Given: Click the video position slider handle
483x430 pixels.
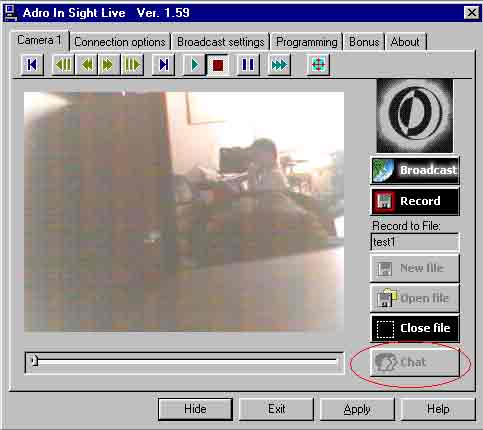Looking at the screenshot, I should point(34,361).
